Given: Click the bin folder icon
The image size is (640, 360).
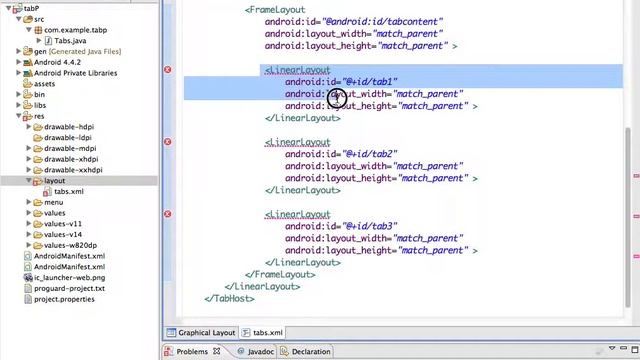Looking at the screenshot, I should [28, 94].
